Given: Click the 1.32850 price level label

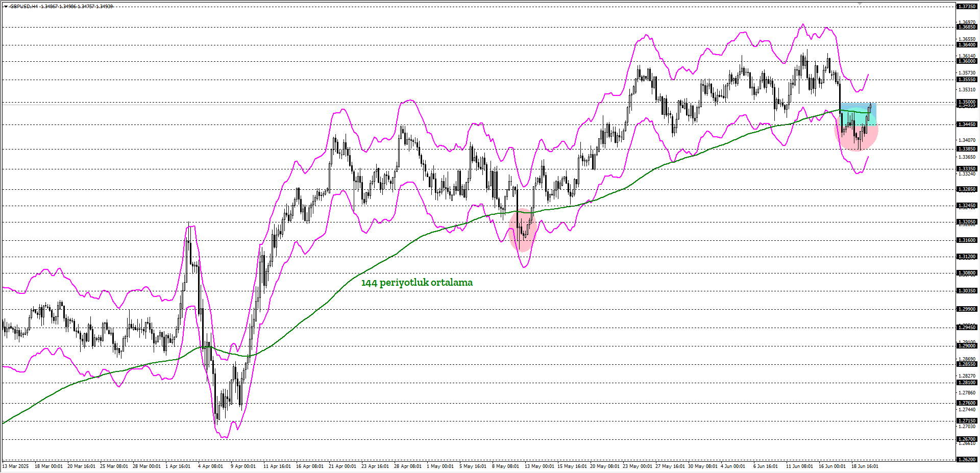Looking at the screenshot, I should tap(967, 189).
